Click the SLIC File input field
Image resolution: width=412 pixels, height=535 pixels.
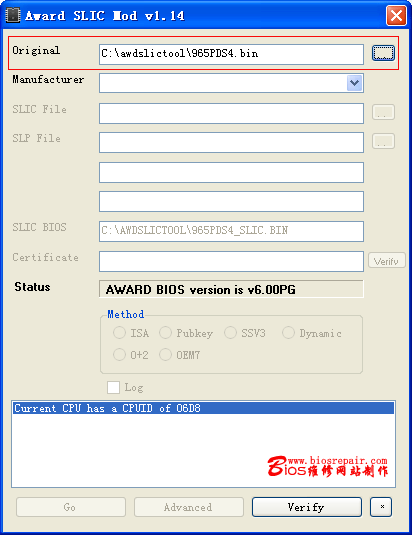[x=231, y=114]
